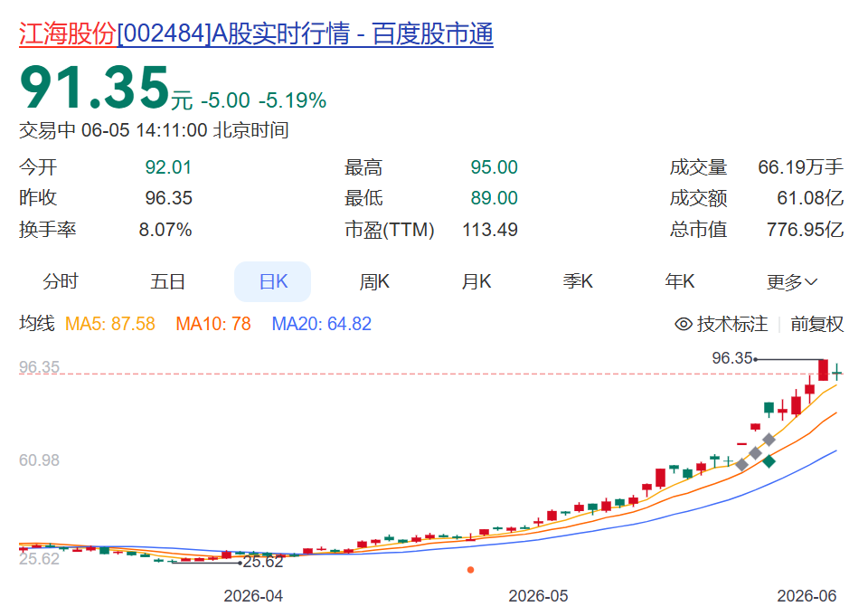Click the 总市值 value 776.95亿
This screenshot has height=616, width=868.
point(805,230)
